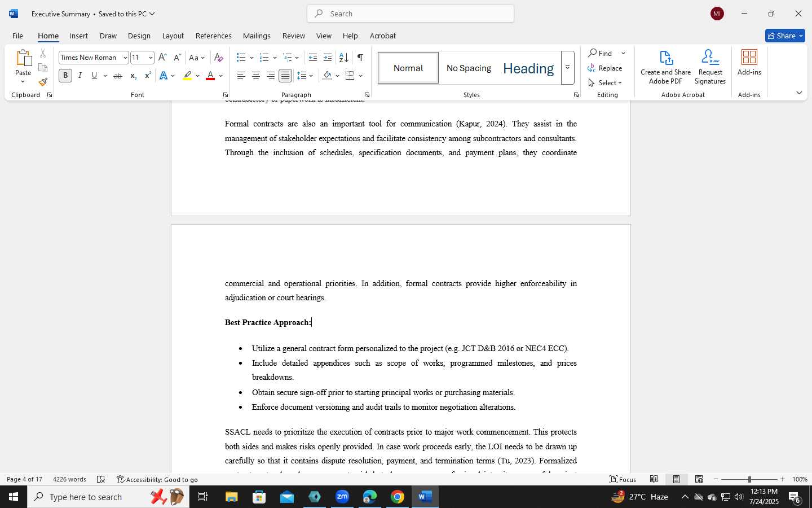Toggle Underline formatting
Viewport: 812px width, 508px height.
94,76
